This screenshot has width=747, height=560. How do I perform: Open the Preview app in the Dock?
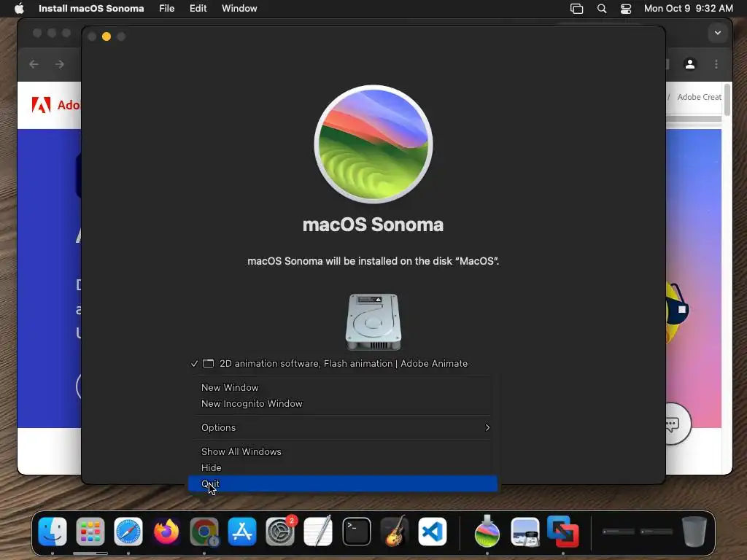pos(525,532)
